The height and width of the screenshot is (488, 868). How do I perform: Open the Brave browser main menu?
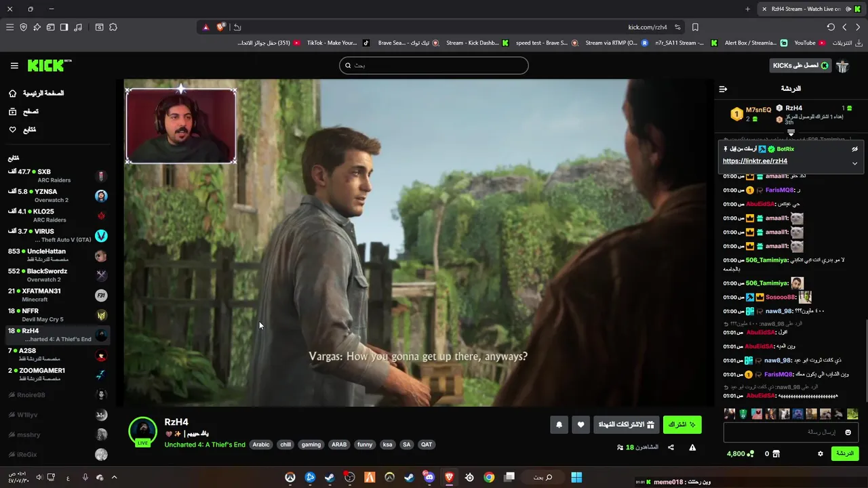click(9, 27)
